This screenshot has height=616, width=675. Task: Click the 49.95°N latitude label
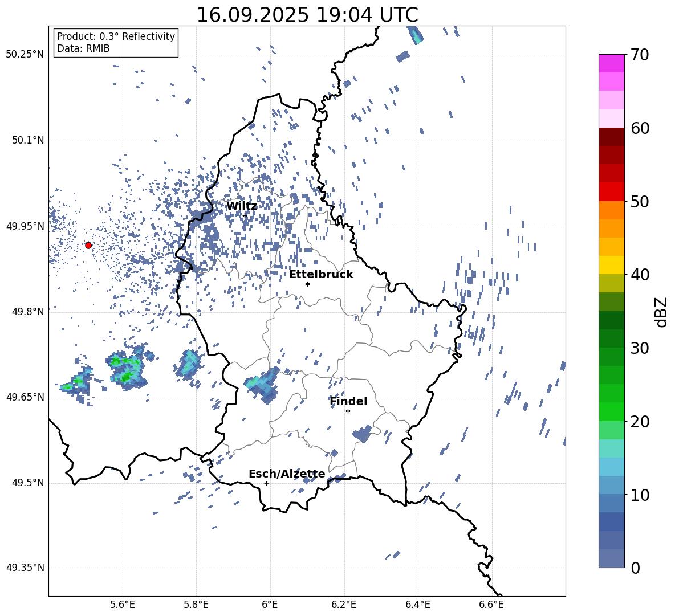pyautogui.click(x=25, y=226)
